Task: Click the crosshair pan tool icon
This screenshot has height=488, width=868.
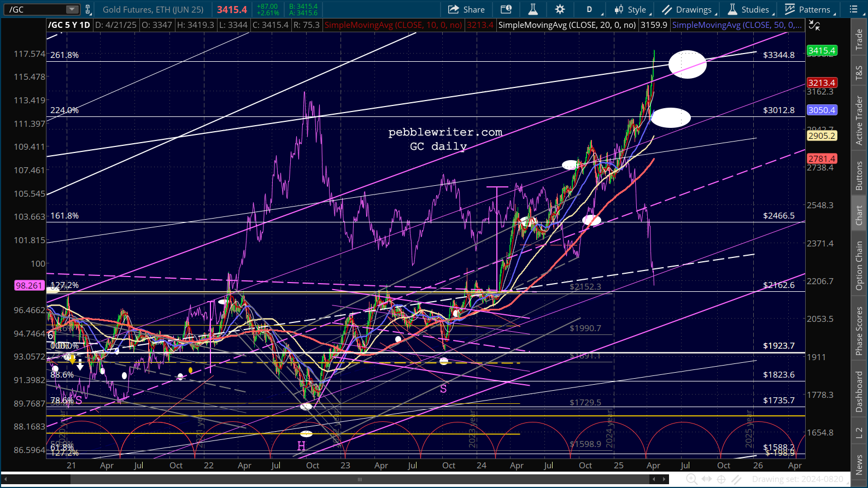Action: point(722,479)
